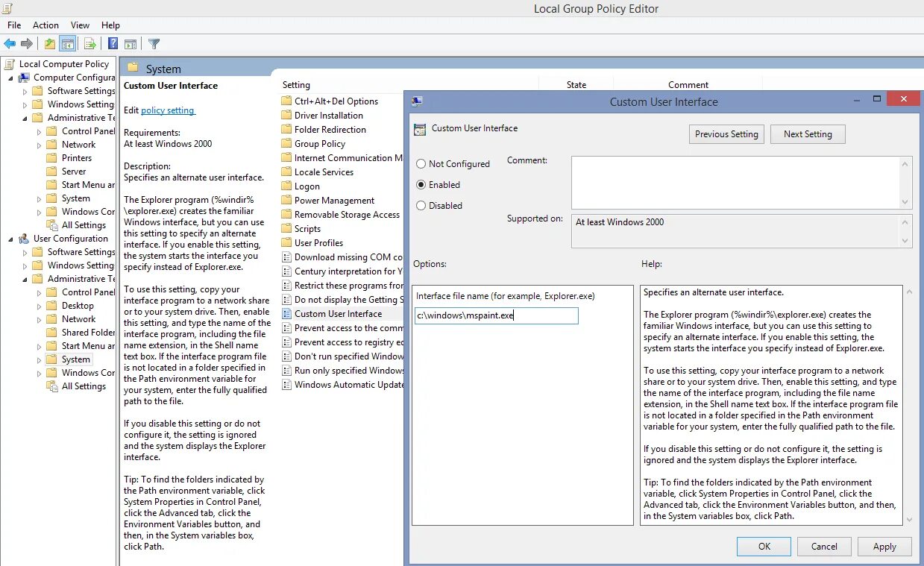Select Server under Computer Configuration tree

74,172
